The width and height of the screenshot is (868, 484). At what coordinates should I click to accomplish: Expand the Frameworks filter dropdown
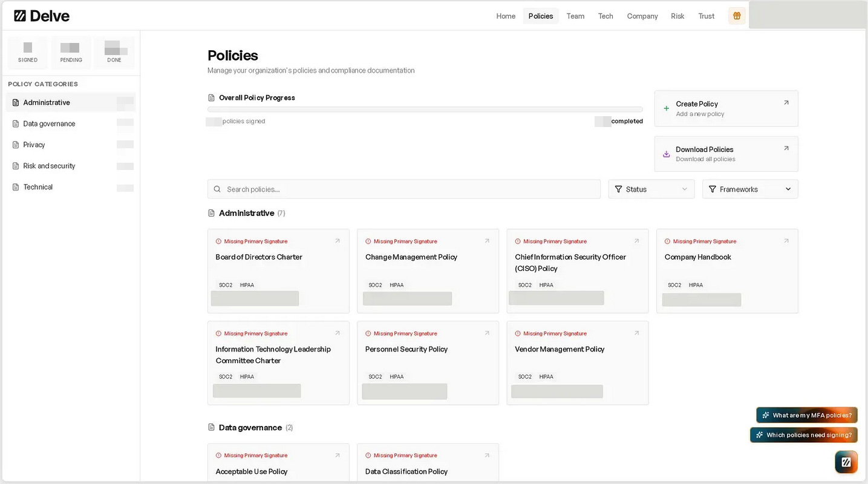pyautogui.click(x=750, y=189)
